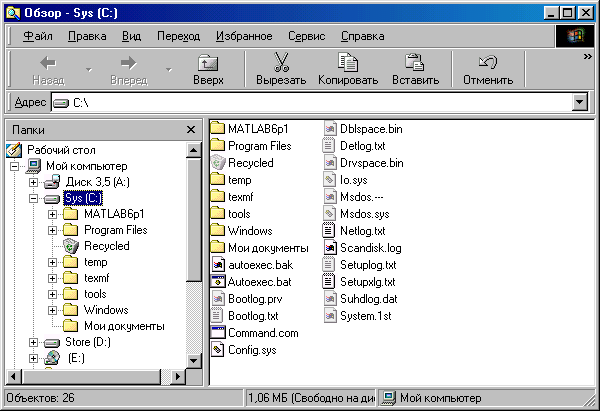Select the Command.com file icon
600x411 pixels.
218,333
